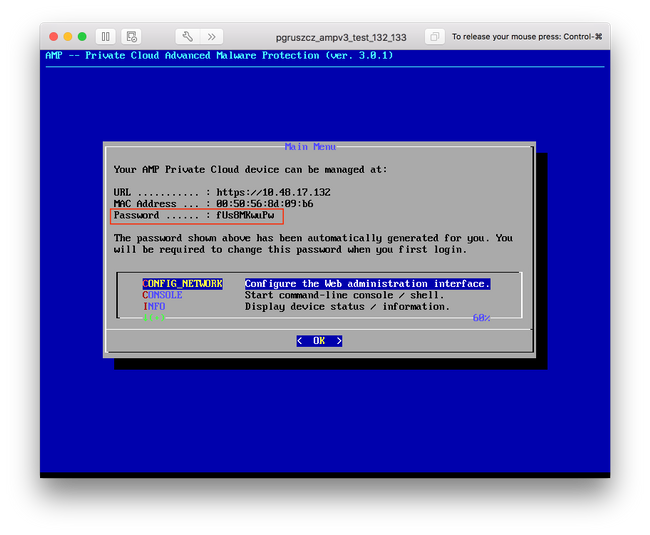Select CONFIG_NETWORK menu entry
Image resolution: width=650 pixels, height=535 pixels.
182,284
